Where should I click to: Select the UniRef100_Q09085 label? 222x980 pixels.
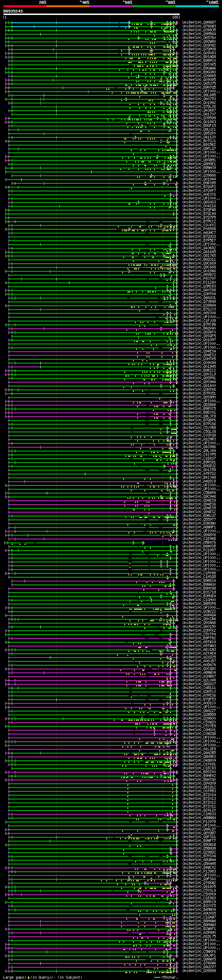199,80
